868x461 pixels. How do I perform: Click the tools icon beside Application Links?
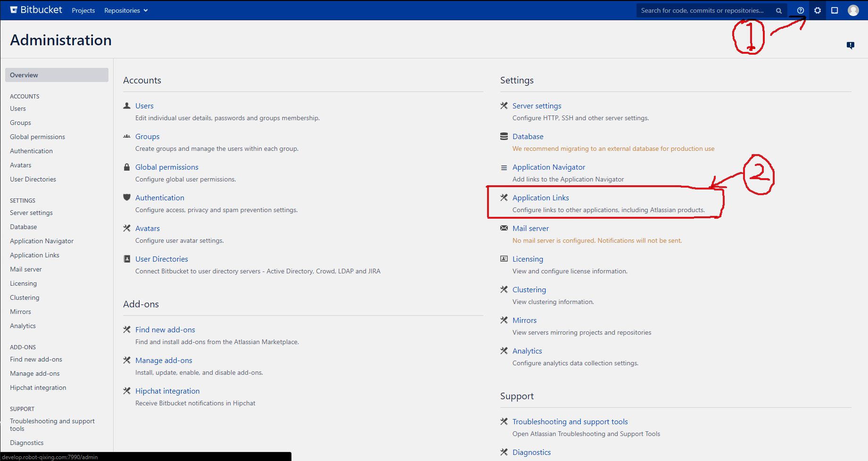(x=504, y=198)
